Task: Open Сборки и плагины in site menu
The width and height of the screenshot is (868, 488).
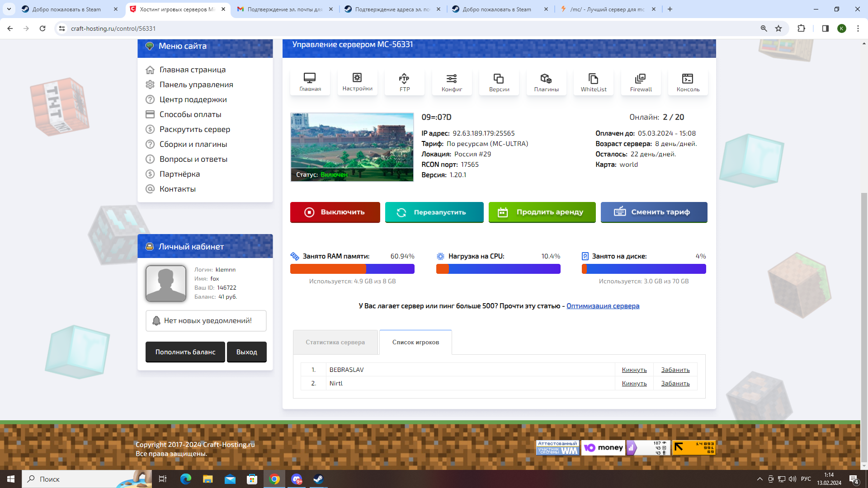Action: (x=193, y=144)
